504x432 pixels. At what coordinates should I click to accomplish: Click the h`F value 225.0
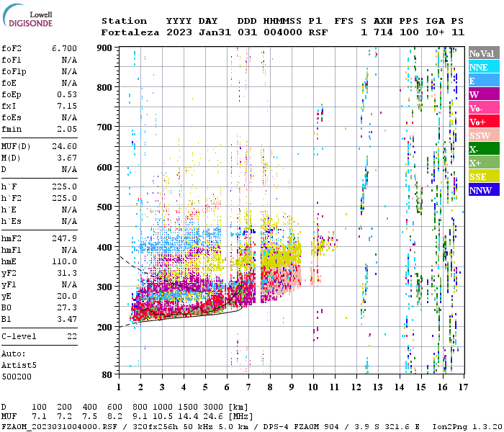[x=64, y=186]
